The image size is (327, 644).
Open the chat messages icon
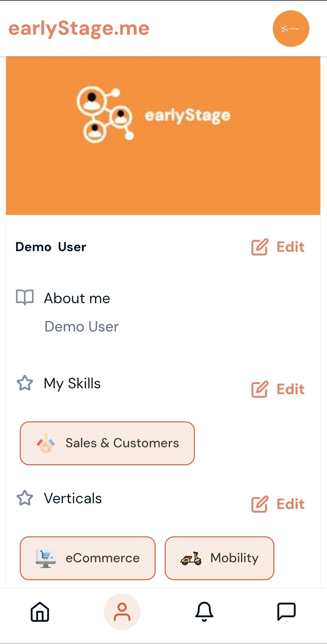coord(287,611)
